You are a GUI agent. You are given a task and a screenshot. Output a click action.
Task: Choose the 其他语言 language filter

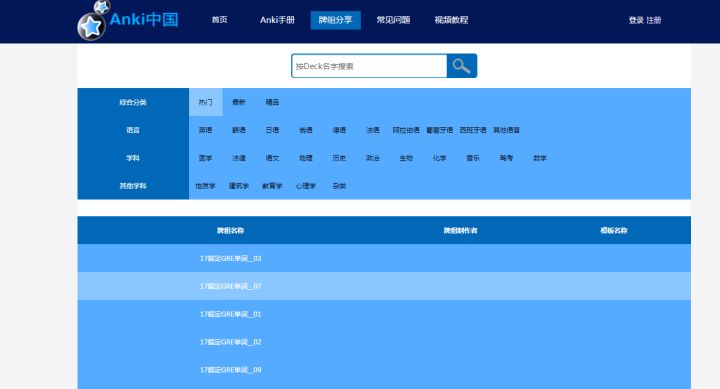coord(506,130)
